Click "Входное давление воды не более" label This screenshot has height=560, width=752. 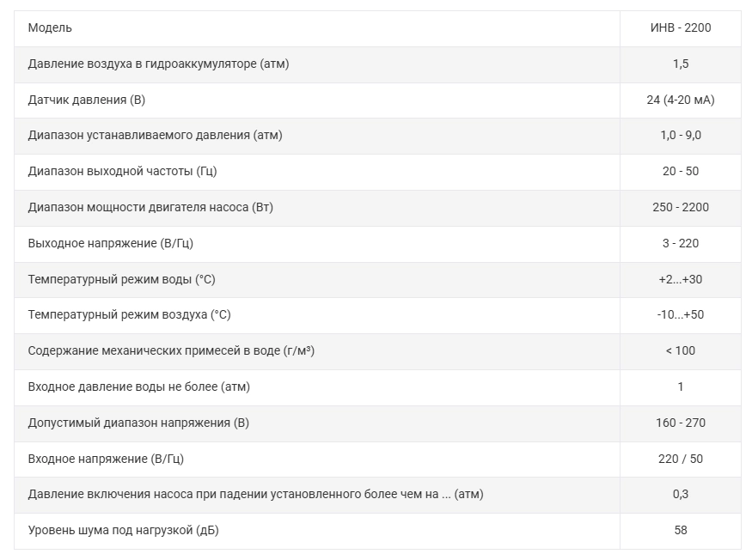(138, 387)
